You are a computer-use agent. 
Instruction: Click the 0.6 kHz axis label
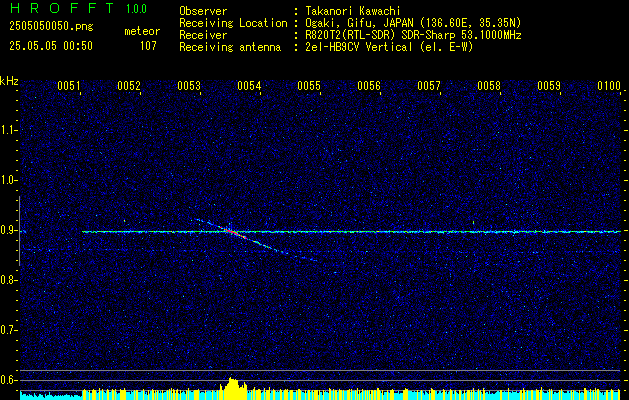(x=7, y=380)
